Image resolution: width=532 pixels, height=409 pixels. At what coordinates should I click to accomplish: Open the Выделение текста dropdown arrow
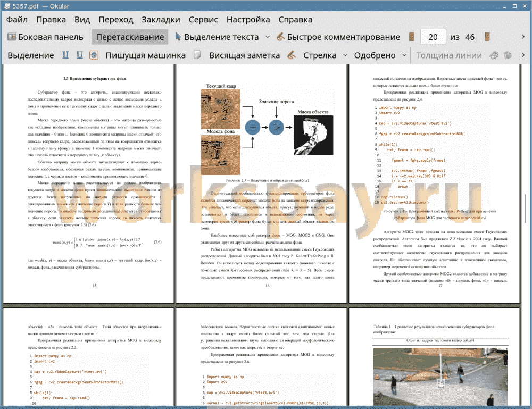tap(268, 37)
